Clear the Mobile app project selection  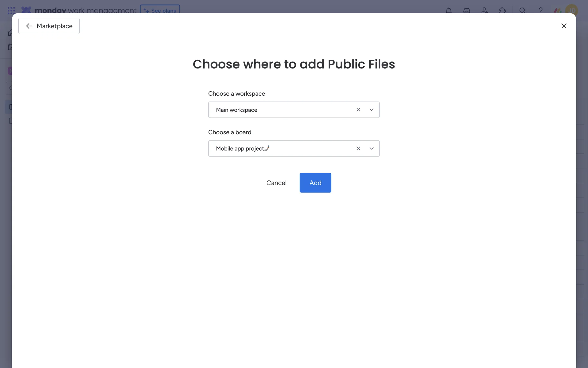pyautogui.click(x=358, y=148)
